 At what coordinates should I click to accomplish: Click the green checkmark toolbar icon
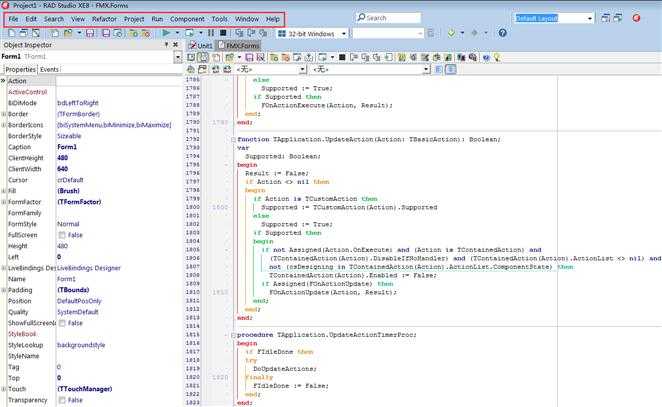(451, 33)
